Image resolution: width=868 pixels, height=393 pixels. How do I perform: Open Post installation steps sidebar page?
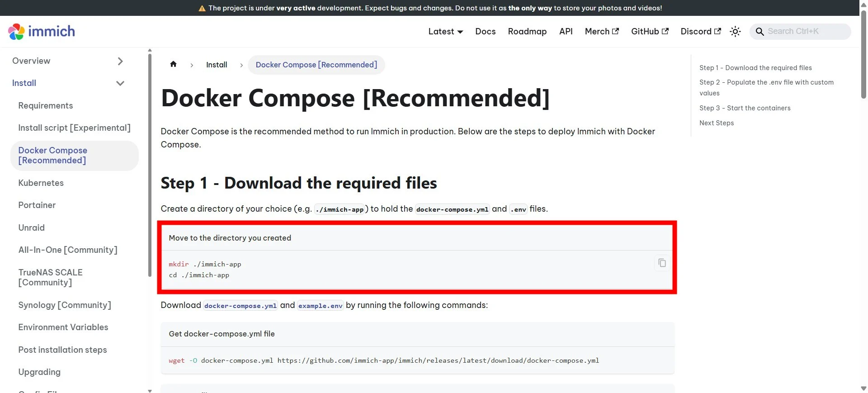click(63, 350)
